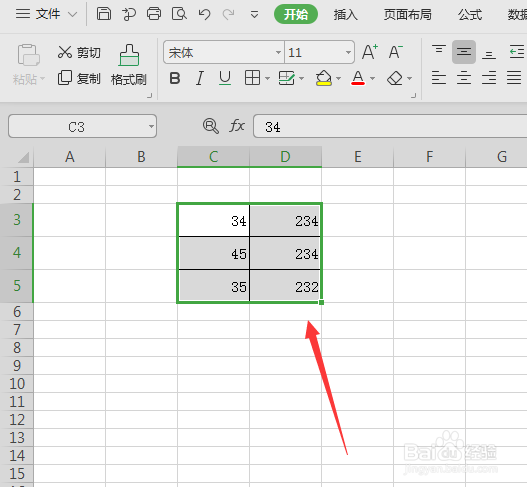Select cell containing 45
The image size is (527, 487).
(x=214, y=253)
